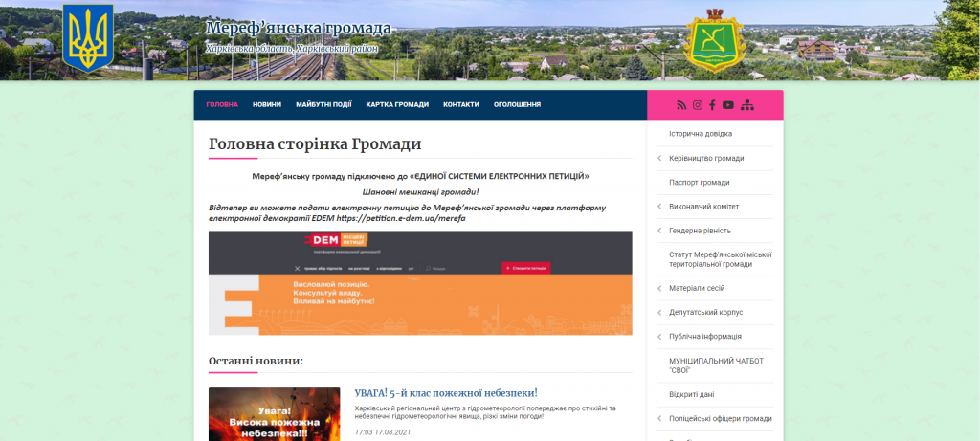Open Керівництво громади sidebar link
The height and width of the screenshot is (441, 980).
(x=706, y=159)
